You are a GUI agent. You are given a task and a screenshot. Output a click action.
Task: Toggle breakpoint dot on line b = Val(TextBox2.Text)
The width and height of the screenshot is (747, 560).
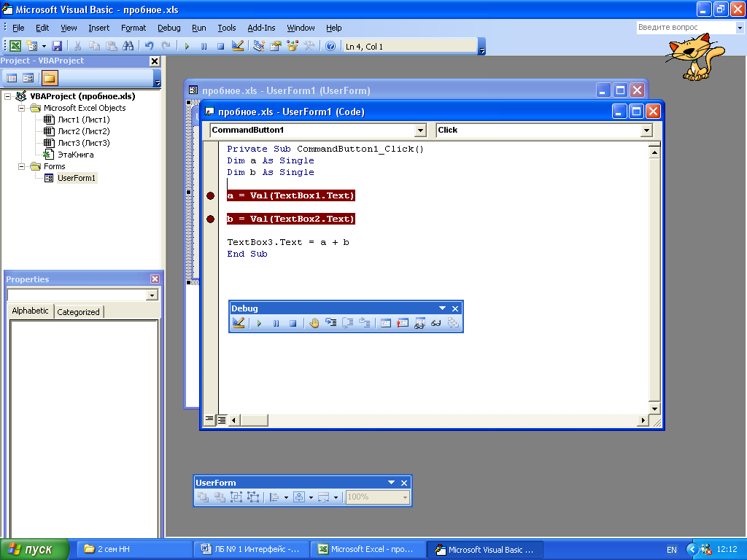click(x=210, y=219)
